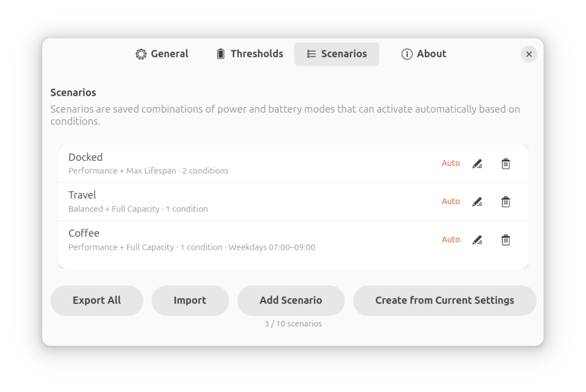Click Add Scenario button
The height and width of the screenshot is (392, 586).
(x=291, y=300)
